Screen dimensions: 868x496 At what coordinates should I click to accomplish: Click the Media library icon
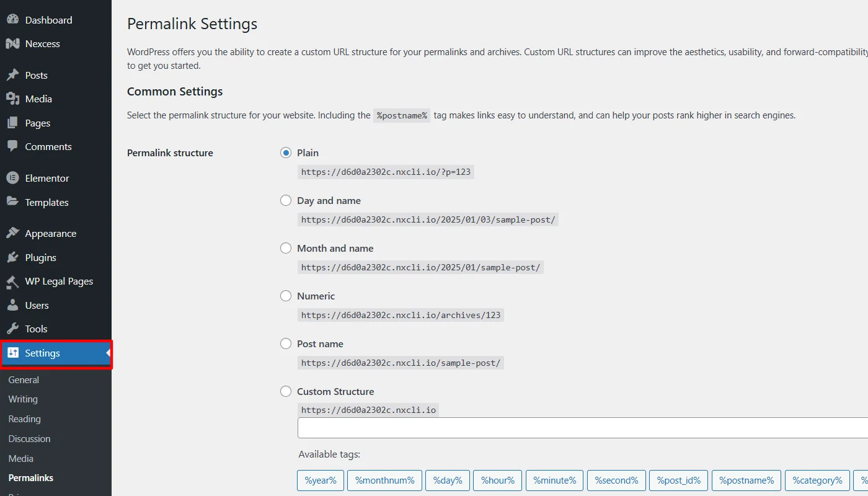12,99
